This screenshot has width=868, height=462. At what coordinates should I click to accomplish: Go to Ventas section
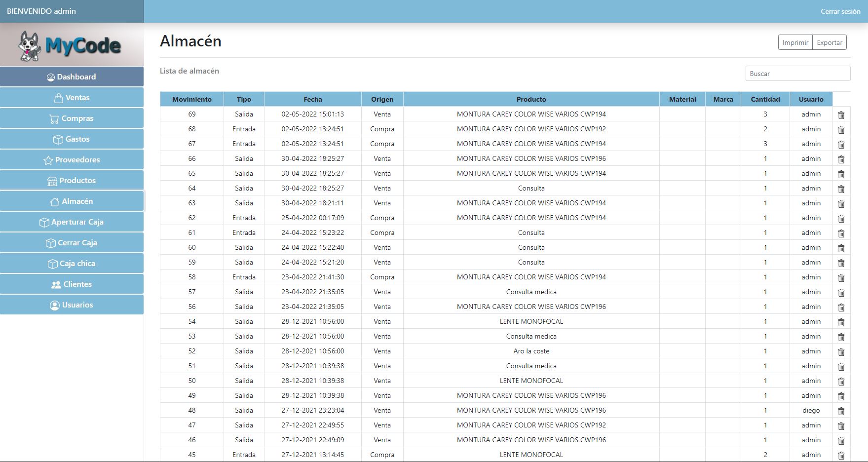pyautogui.click(x=72, y=98)
